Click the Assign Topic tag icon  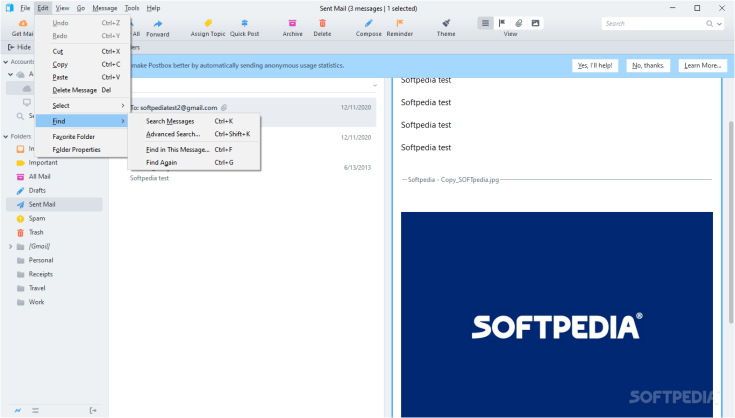[208, 23]
